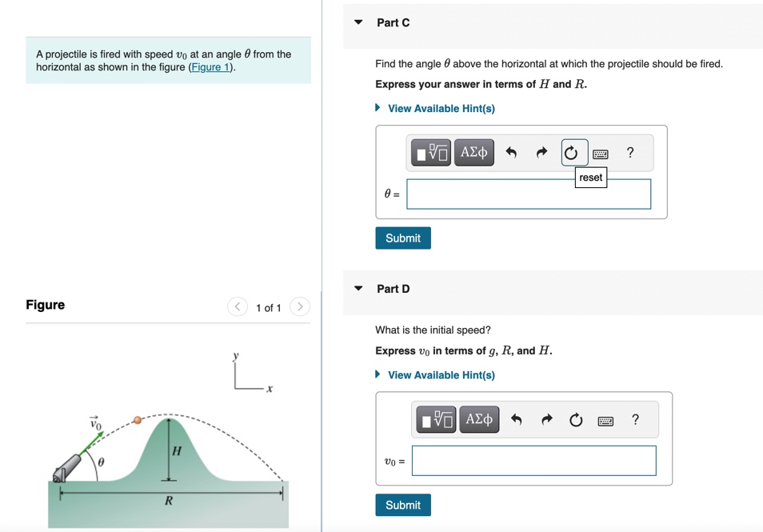Open the Figure 1 hyperlink in the problem statement
The height and width of the screenshot is (532, 763).
coord(210,66)
